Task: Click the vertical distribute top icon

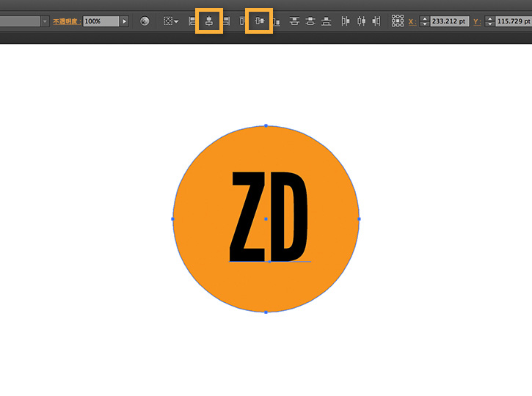Action: [294, 21]
